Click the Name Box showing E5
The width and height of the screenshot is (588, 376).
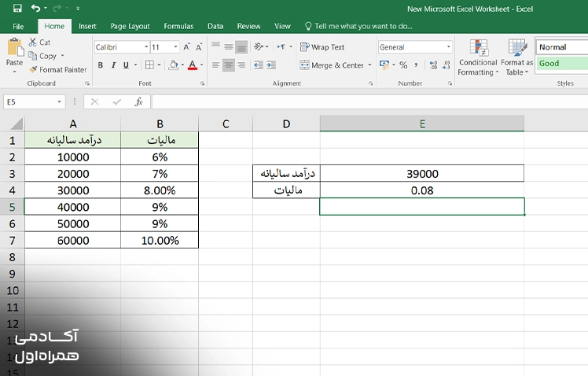(x=30, y=102)
